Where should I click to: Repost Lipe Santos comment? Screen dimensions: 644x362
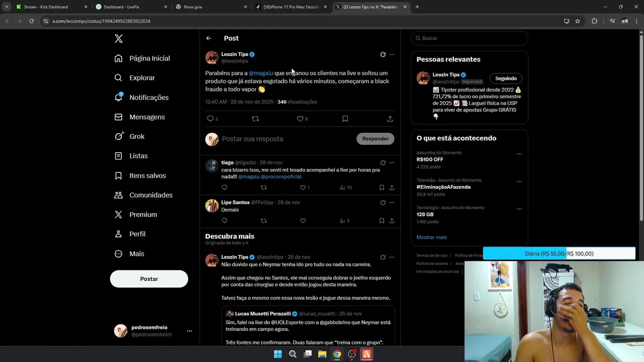click(264, 221)
